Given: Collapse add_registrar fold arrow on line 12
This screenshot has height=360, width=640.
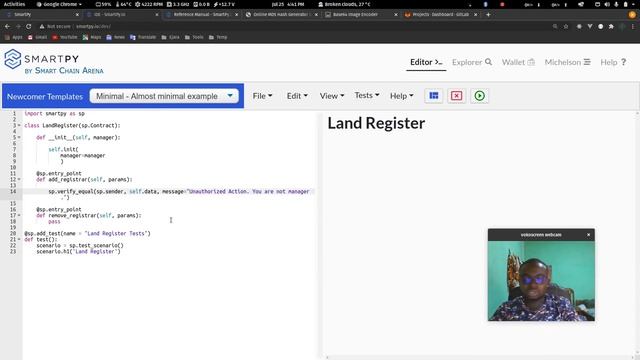Looking at the screenshot, I should pos(19,180).
